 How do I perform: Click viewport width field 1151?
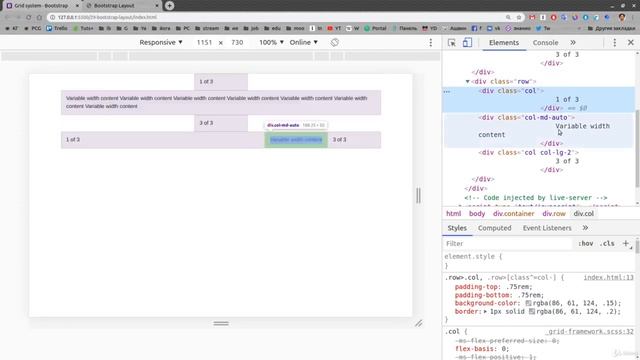(x=204, y=42)
